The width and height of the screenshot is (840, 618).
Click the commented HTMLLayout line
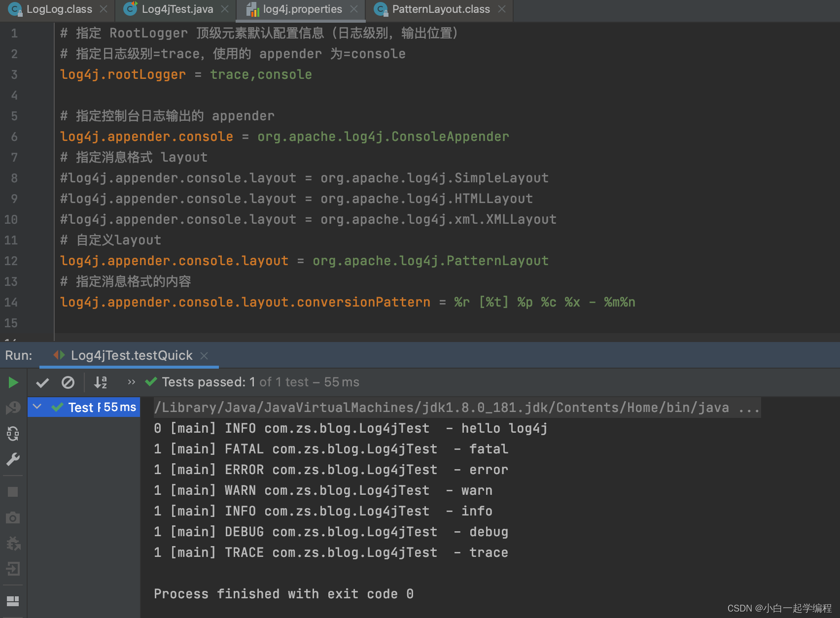pyautogui.click(x=296, y=199)
